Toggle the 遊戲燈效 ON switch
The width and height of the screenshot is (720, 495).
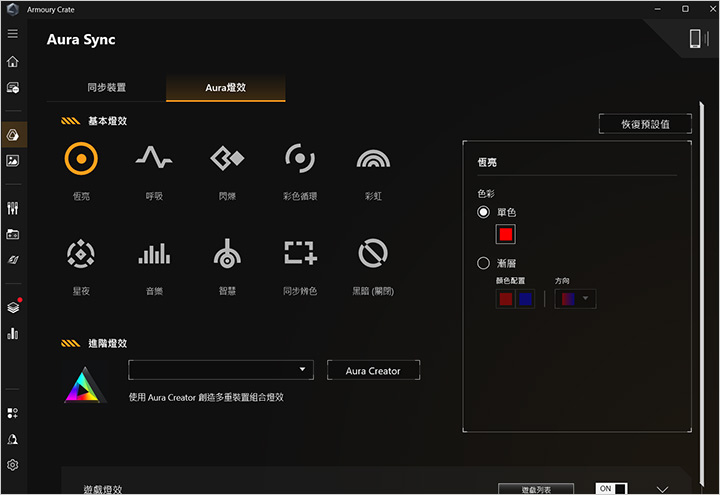[x=611, y=488]
